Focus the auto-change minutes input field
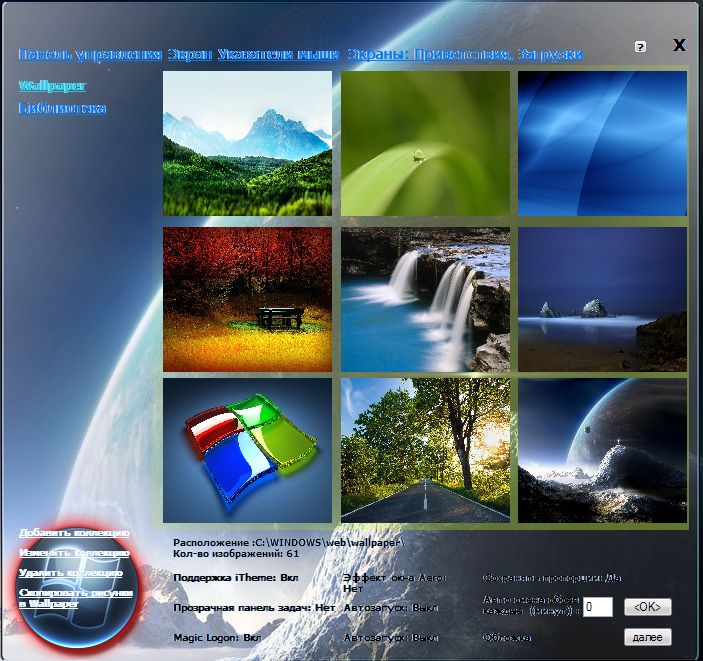Screen dimensions: 703x661 [x=598, y=607]
